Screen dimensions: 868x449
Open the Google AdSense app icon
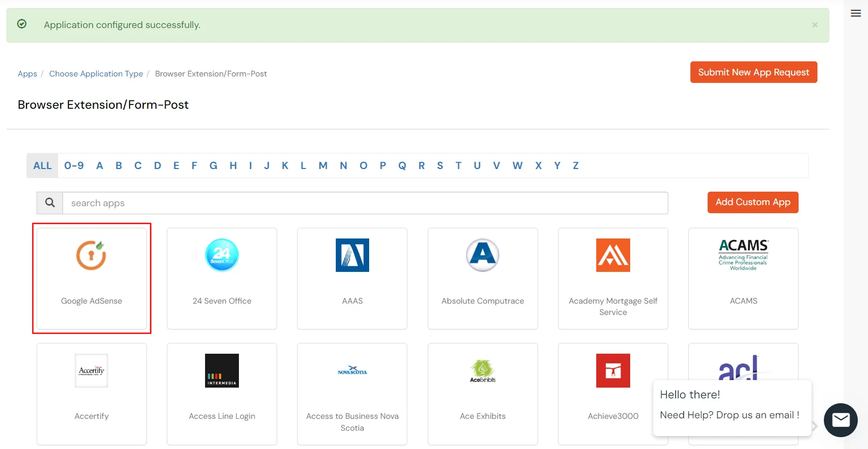91,255
